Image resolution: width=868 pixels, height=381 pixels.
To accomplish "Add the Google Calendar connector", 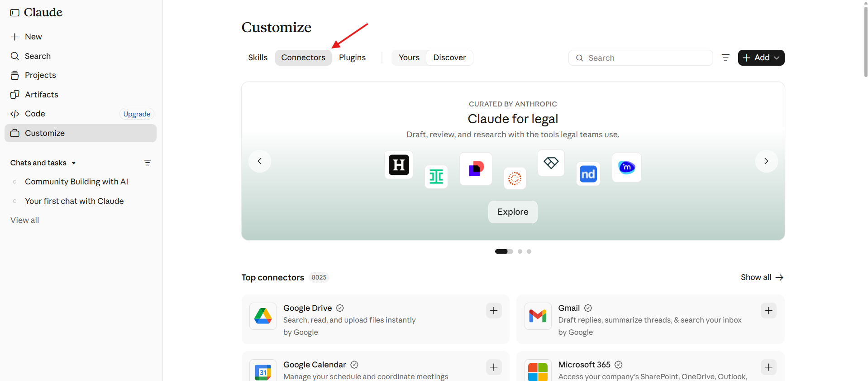I will [494, 367].
